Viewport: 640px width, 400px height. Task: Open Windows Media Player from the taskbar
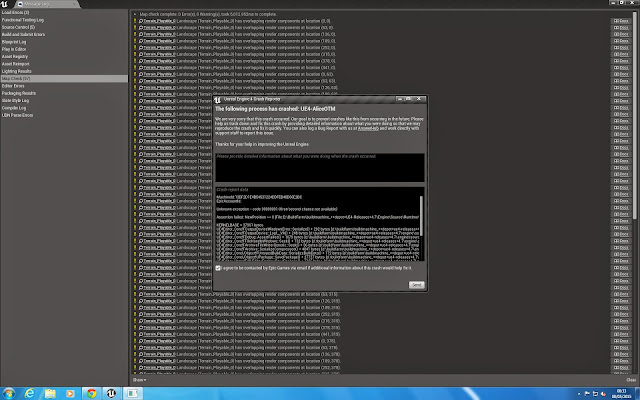coord(71,393)
